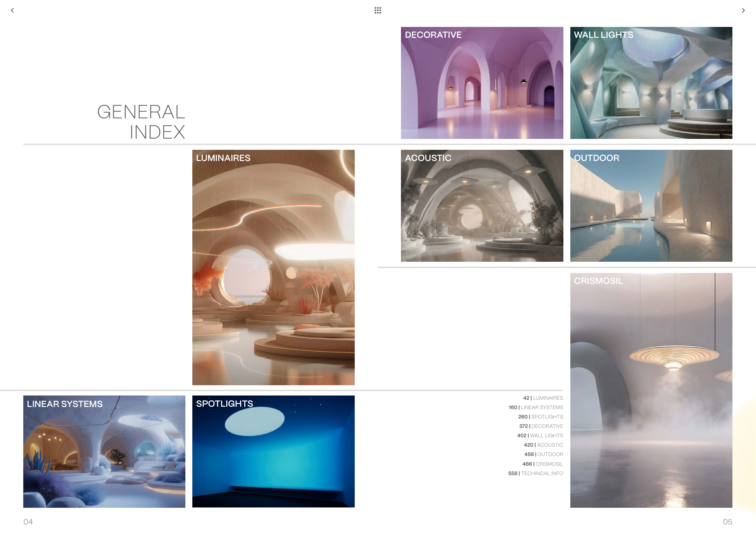756x535 pixels.
Task: Select the 466 Crismosil index entry
Action: pyautogui.click(x=542, y=464)
